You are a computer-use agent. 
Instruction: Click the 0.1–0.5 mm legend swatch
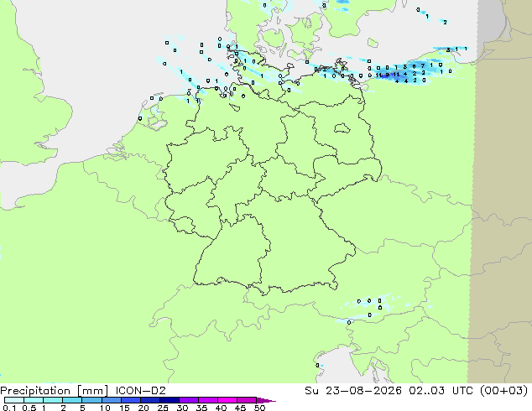(x=14, y=400)
